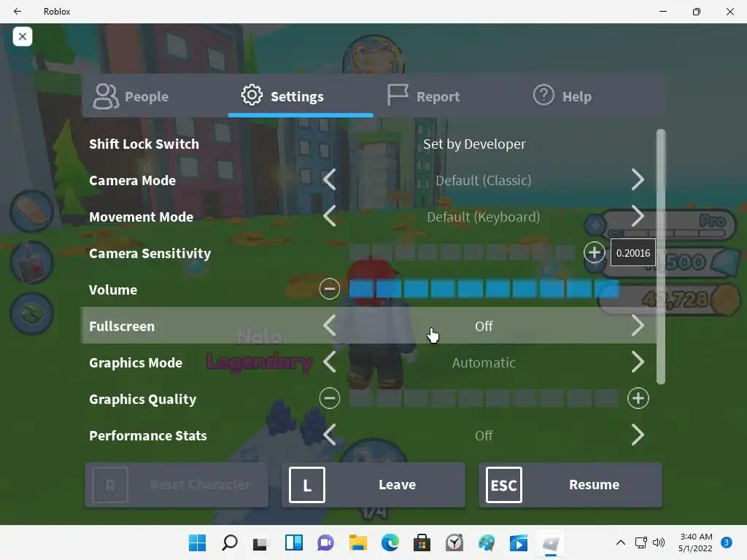Open File Explorer from taskbar
The width and height of the screenshot is (747, 560).
(x=357, y=542)
